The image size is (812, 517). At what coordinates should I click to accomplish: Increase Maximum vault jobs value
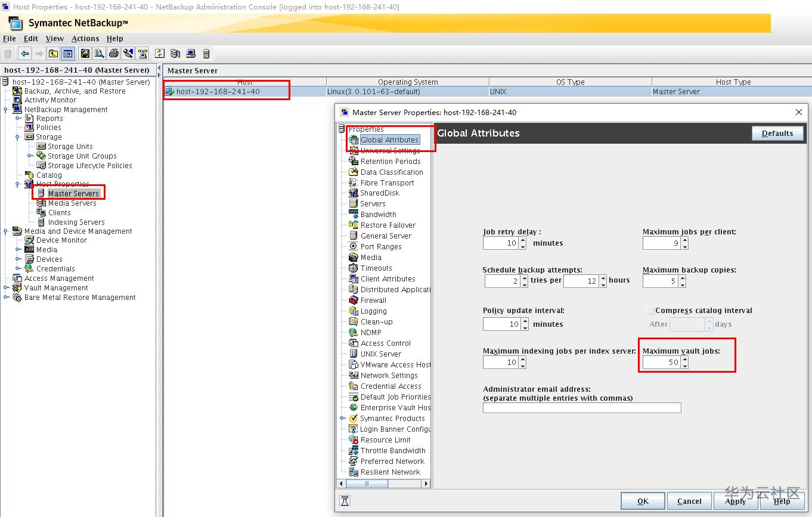click(x=684, y=360)
